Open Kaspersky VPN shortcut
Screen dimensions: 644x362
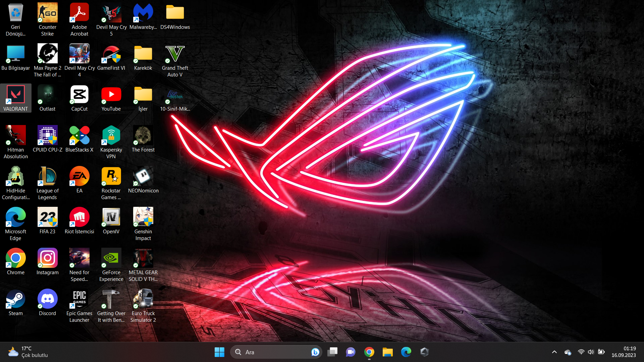coord(111,142)
